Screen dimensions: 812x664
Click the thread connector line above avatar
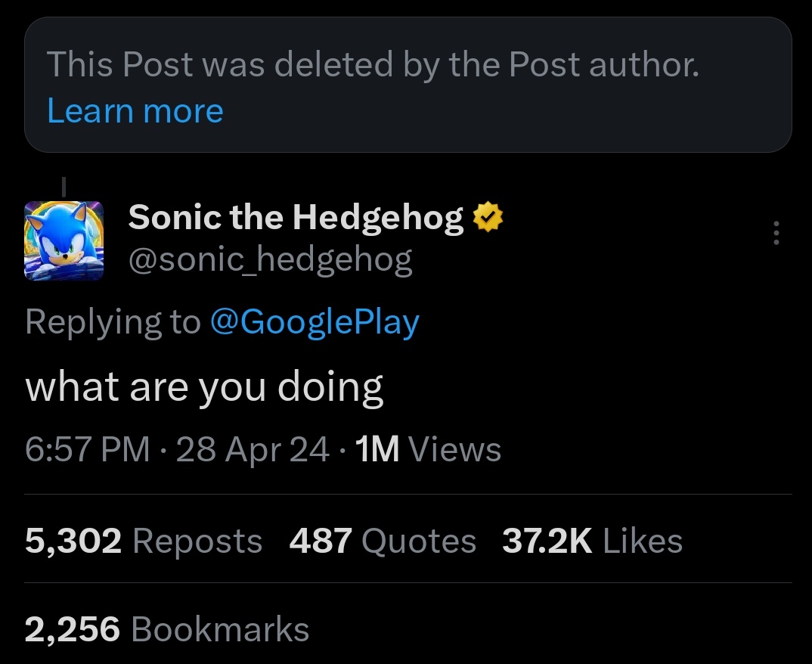tap(64, 185)
